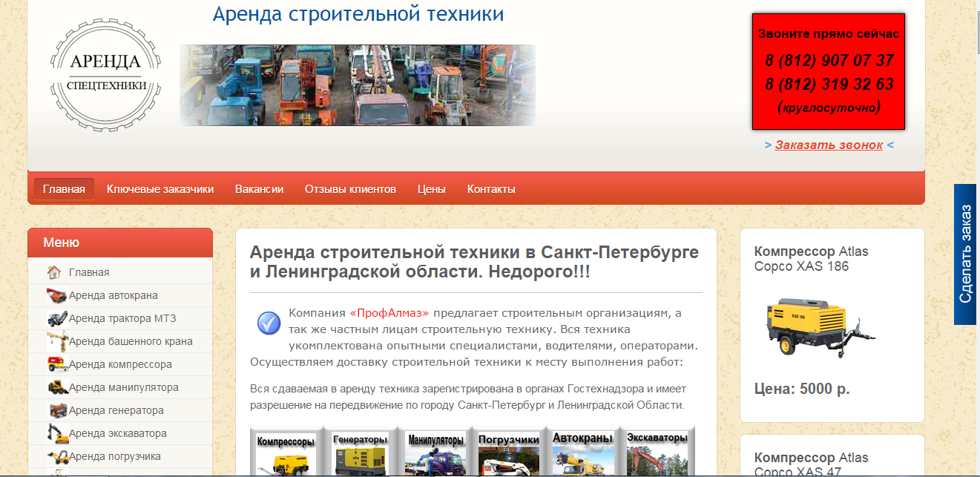Go to the Вакансии page

pyautogui.click(x=260, y=189)
